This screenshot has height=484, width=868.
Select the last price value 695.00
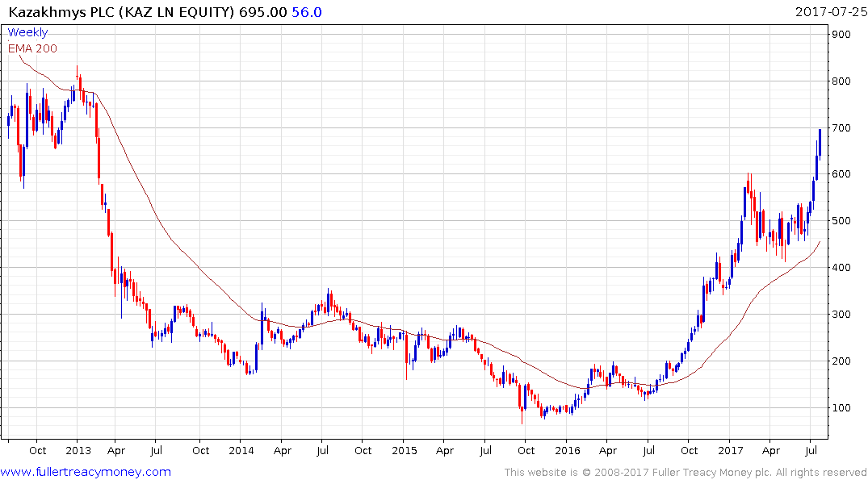(x=263, y=12)
